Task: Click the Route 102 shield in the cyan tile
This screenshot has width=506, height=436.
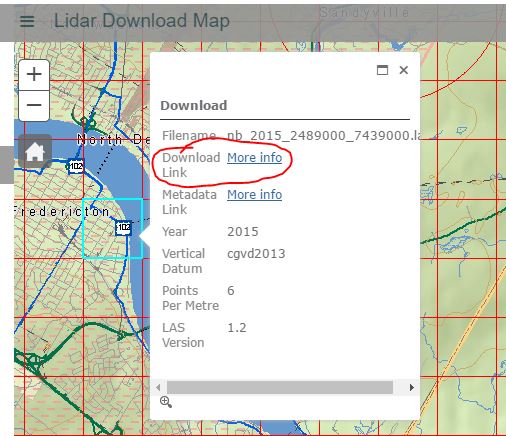Action: pos(124,228)
